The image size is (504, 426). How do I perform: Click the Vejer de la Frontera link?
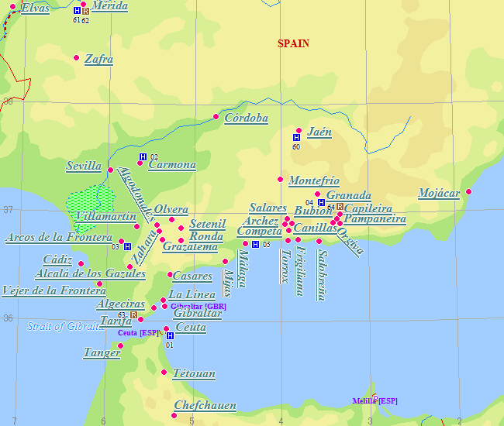[x=54, y=290]
